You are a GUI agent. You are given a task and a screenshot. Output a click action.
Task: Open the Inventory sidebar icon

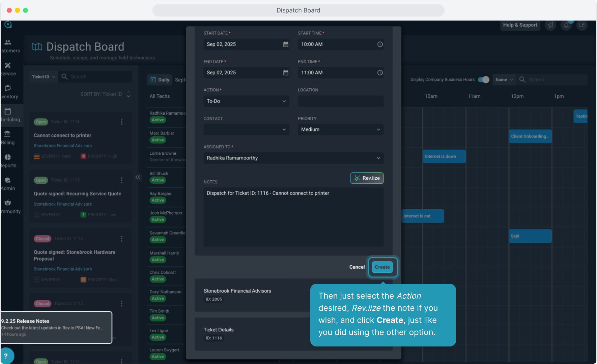pos(8,88)
